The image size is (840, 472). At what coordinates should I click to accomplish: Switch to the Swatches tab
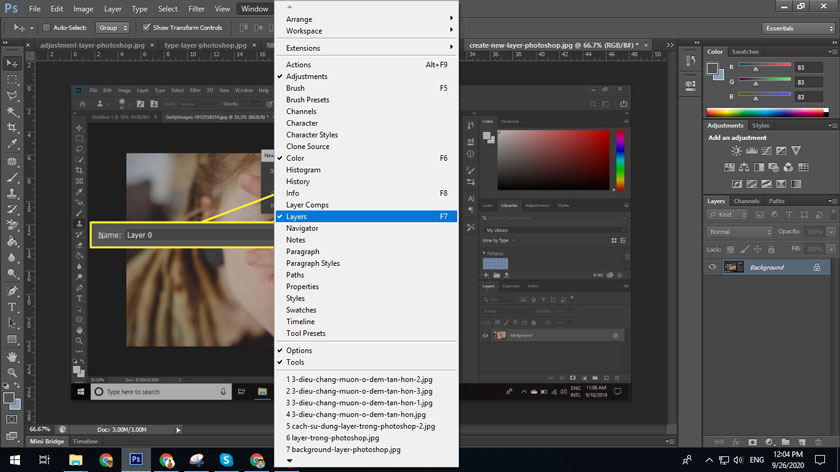[x=745, y=51]
